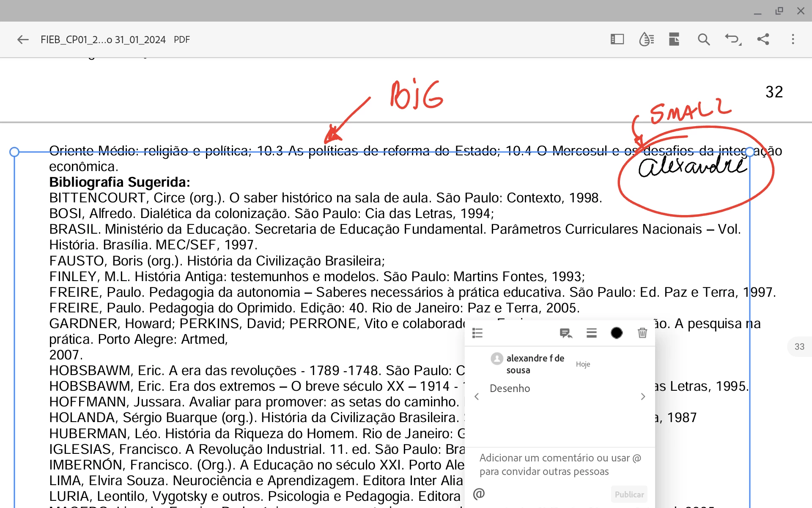This screenshot has height=508, width=812.
Task: Delete the drawing with trash icon
Action: [x=642, y=333]
